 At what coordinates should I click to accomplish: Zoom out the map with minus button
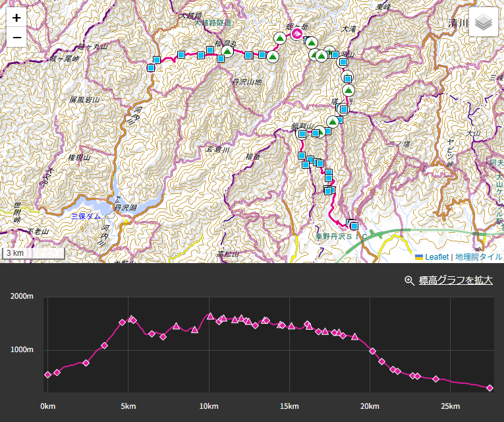(16, 38)
